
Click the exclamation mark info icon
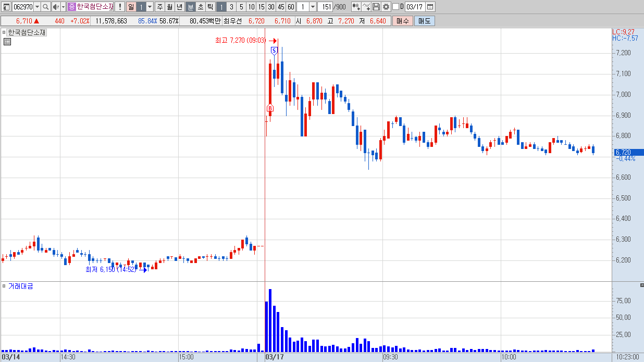pyautogui.click(x=120, y=7)
